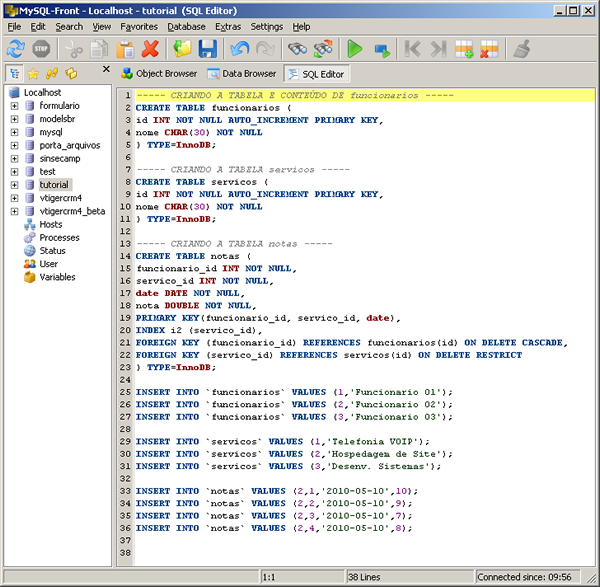The height and width of the screenshot is (587, 600).
Task: Open the Search menu
Action: pyautogui.click(x=69, y=27)
